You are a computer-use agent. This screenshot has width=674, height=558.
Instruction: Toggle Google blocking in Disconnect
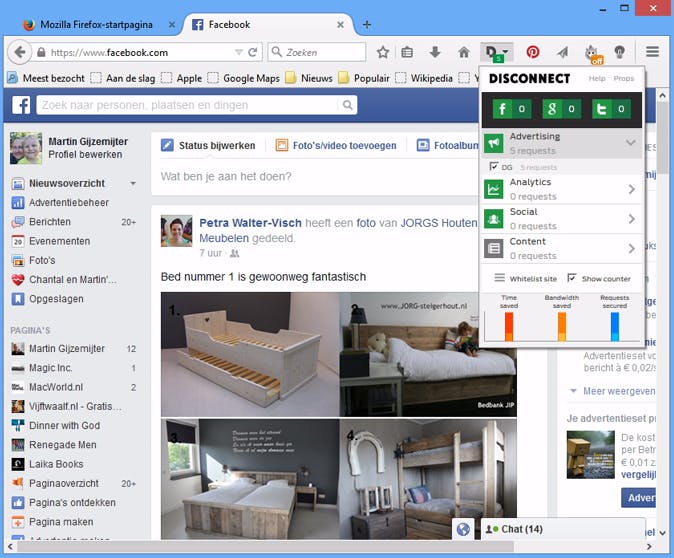click(561, 109)
